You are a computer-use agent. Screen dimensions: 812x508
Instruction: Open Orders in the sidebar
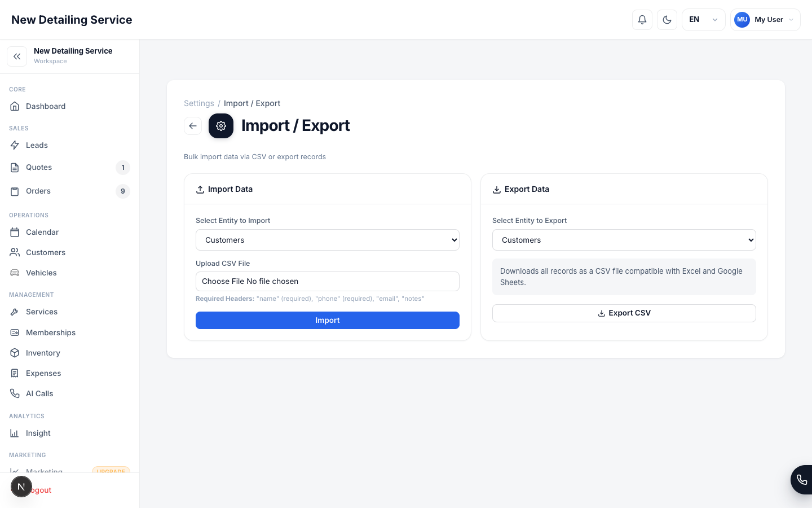point(69,191)
